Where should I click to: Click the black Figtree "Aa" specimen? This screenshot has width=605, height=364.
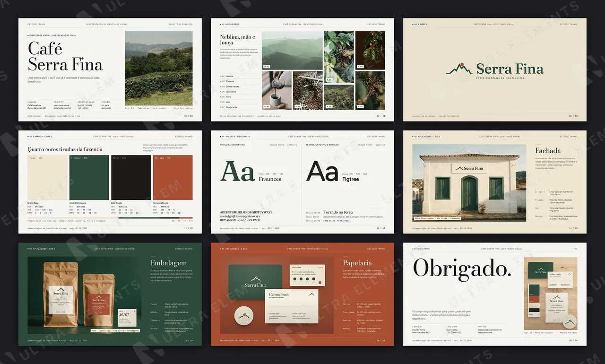pos(322,171)
